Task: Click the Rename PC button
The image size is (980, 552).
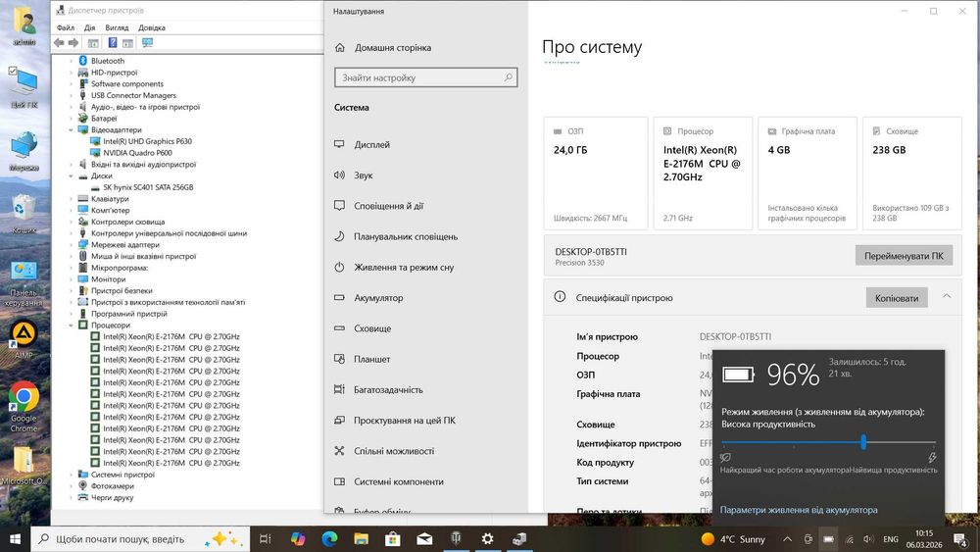Action: 904,256
